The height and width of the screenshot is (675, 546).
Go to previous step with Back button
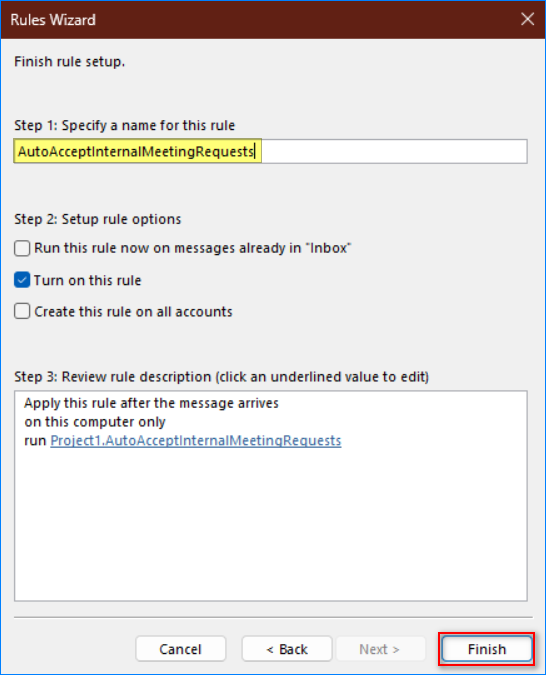pyautogui.click(x=287, y=649)
